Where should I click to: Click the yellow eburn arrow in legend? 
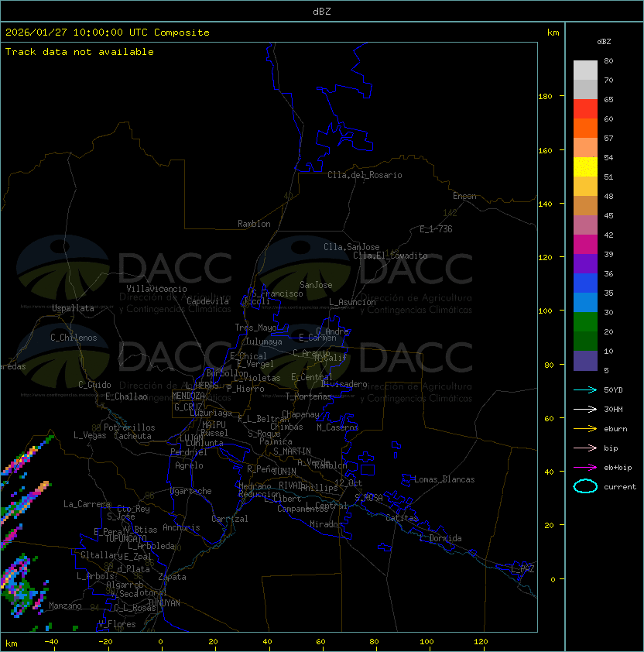[585, 429]
